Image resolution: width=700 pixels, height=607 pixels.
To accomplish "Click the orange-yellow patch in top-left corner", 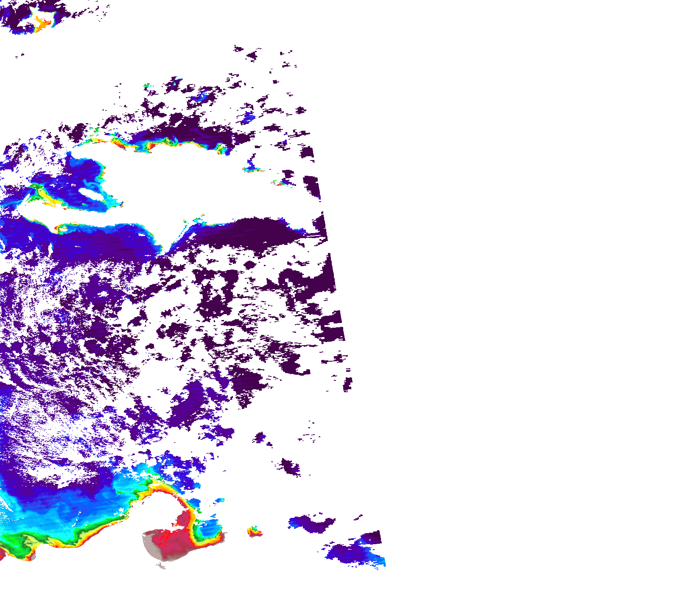I will point(42,23).
